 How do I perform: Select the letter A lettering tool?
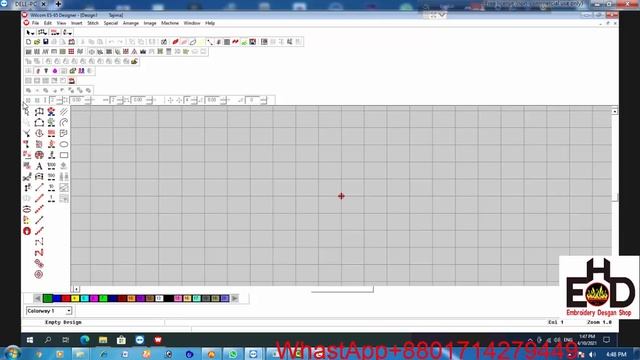tap(39, 166)
